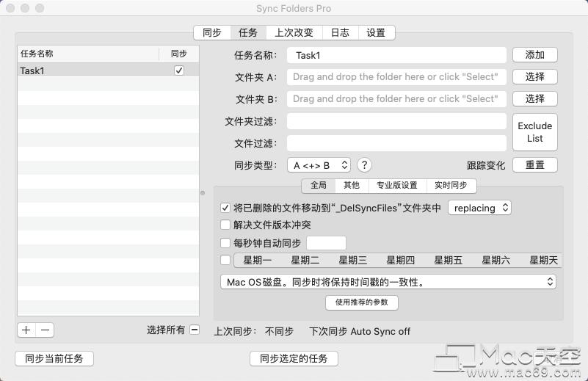588x381 pixels.
Task: Click 选择 button for 文件夹 B
Action: (x=534, y=99)
